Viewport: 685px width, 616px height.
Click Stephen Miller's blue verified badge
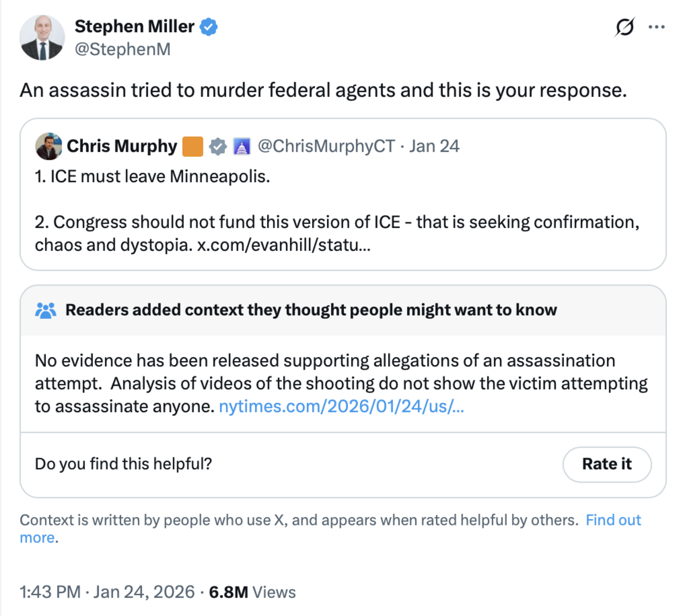pos(209,26)
